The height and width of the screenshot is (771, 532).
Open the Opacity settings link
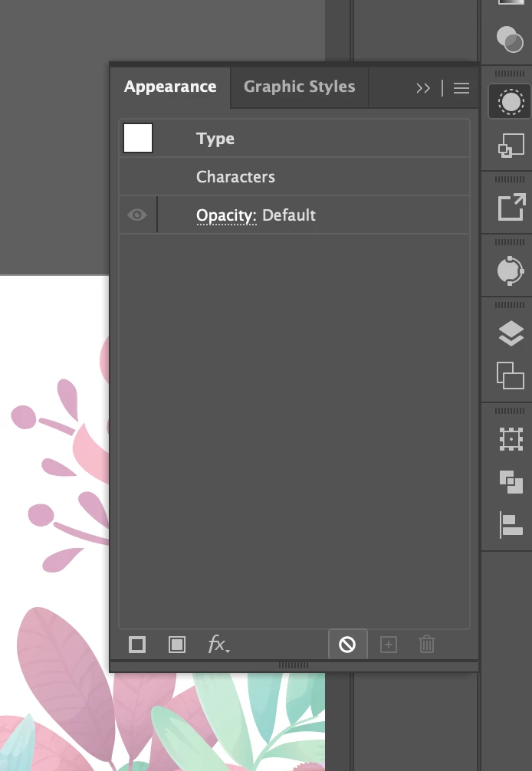click(x=226, y=215)
